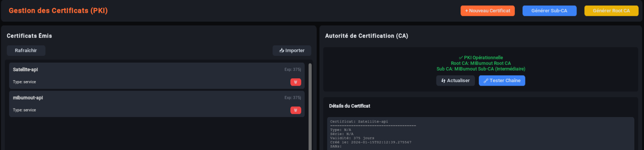This screenshot has height=150, width=644.
Task: Click 'Type: service' under Satellite-api
Action: coord(24,82)
